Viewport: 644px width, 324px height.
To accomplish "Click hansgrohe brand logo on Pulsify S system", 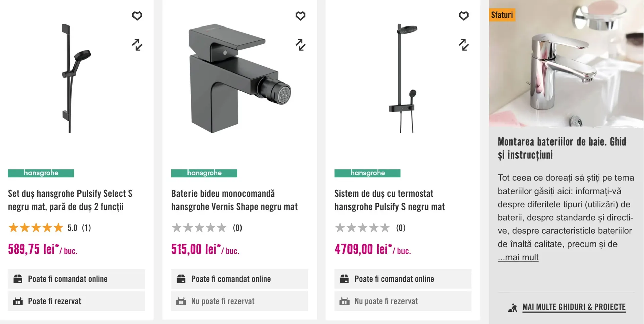I will pos(367,173).
